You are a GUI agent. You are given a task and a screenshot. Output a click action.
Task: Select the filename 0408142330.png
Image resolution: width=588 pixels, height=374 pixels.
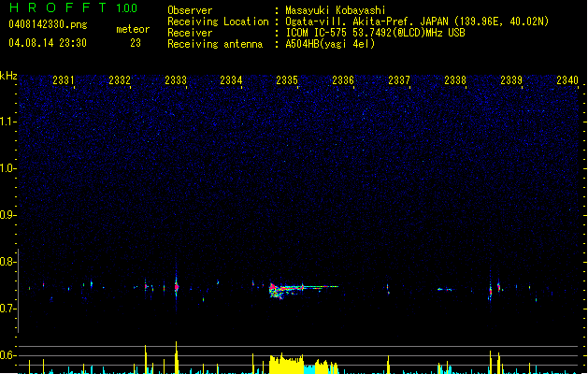click(48, 25)
